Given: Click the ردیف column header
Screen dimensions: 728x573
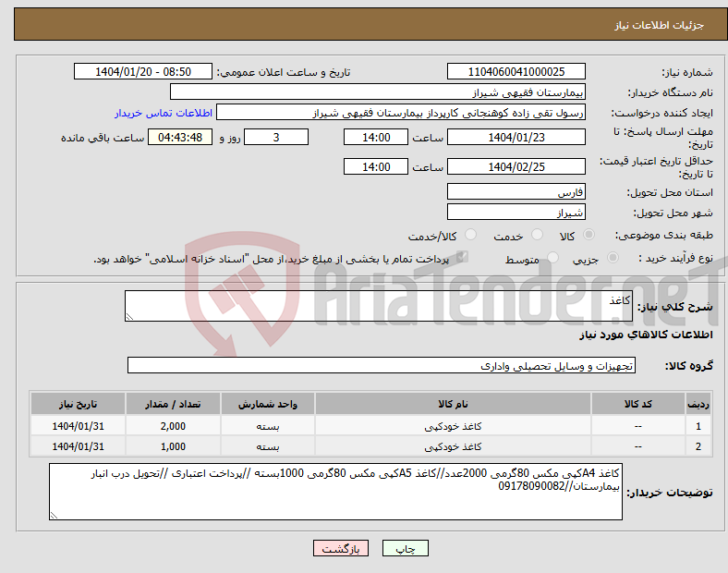Looking at the screenshot, I should coord(698,404).
